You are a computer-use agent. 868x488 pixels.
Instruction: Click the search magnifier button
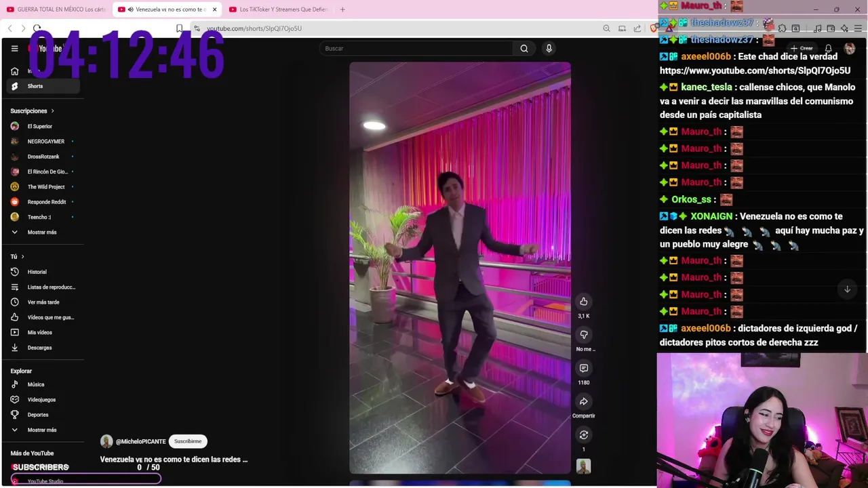[524, 48]
